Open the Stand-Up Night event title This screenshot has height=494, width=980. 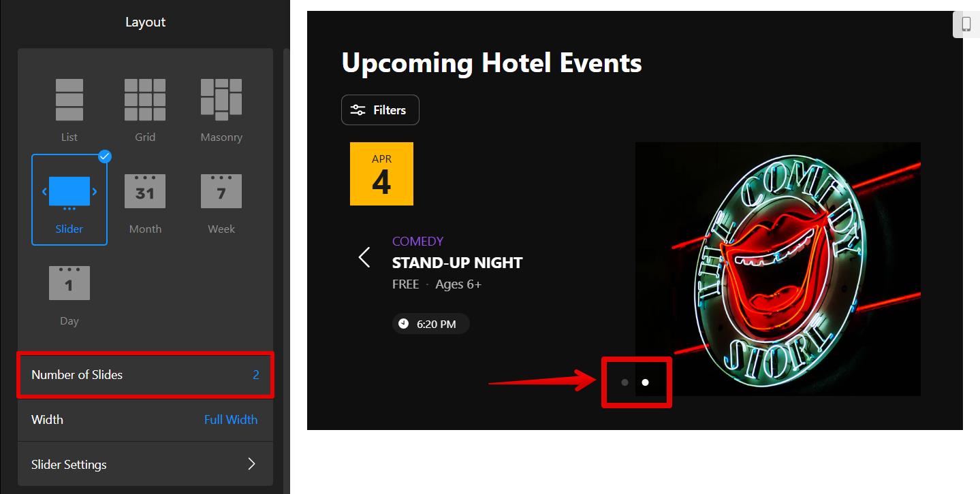(x=457, y=263)
